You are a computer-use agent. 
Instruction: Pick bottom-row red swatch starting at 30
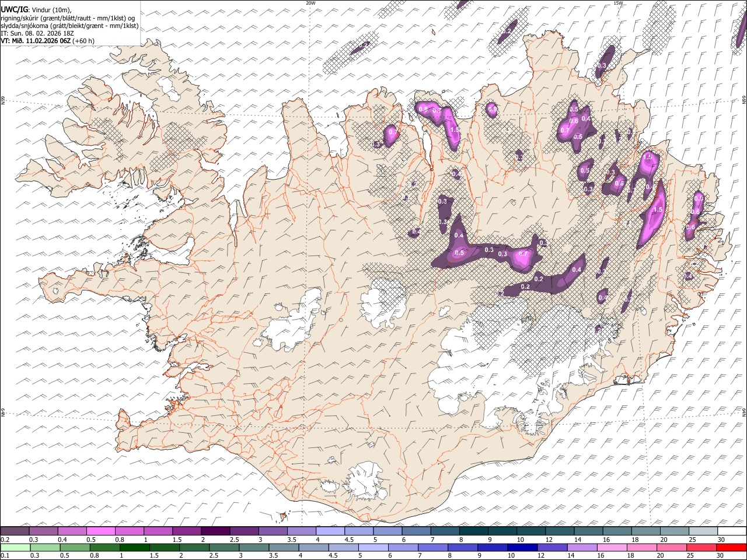point(732,548)
